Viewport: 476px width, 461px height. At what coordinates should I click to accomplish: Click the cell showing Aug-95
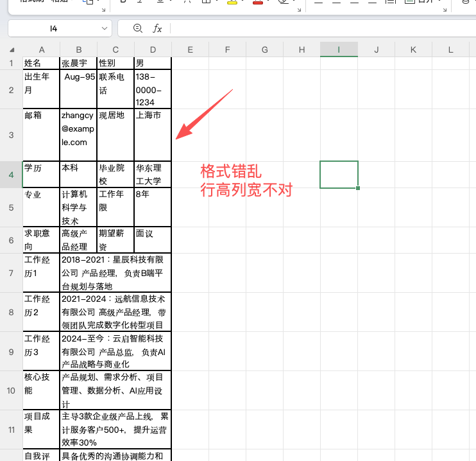[x=78, y=89]
